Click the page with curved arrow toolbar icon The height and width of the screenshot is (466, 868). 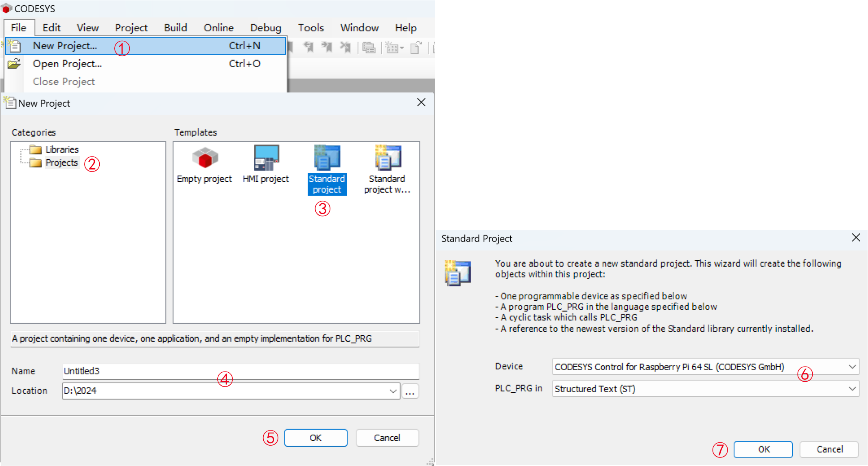pyautogui.click(x=416, y=48)
